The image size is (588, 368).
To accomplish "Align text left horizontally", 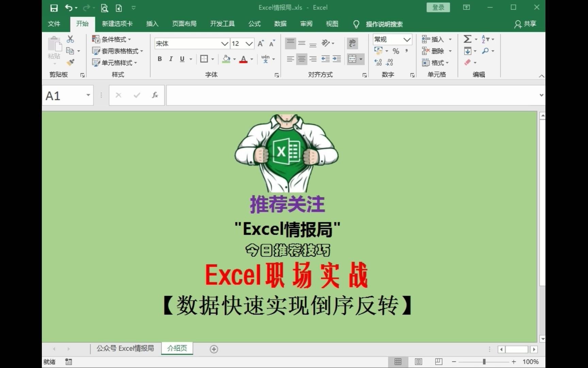I will click(290, 59).
